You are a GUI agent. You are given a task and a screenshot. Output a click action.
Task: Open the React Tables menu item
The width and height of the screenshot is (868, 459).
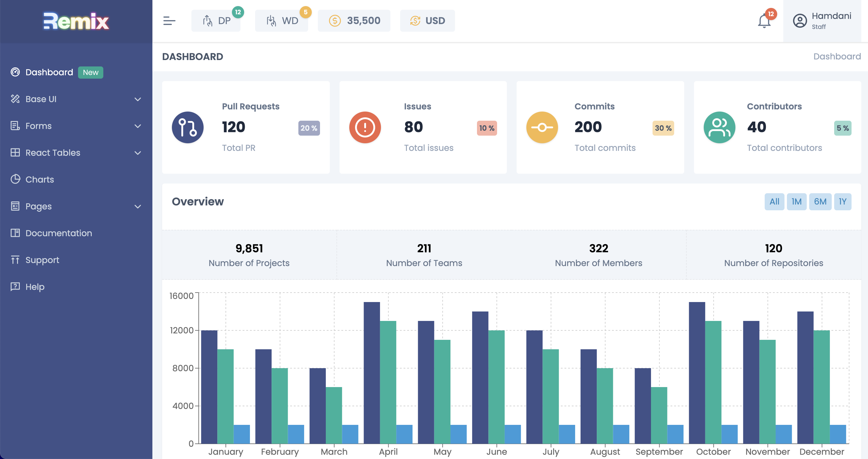click(76, 152)
